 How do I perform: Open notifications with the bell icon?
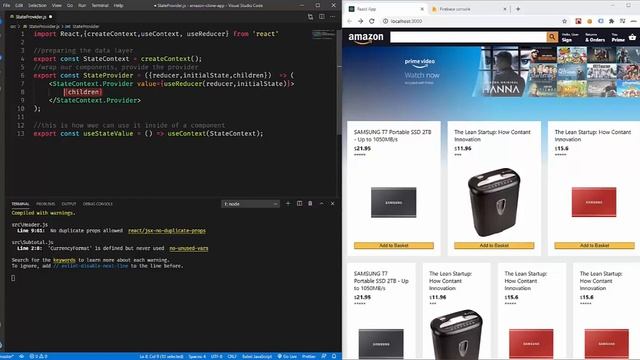click(334, 356)
